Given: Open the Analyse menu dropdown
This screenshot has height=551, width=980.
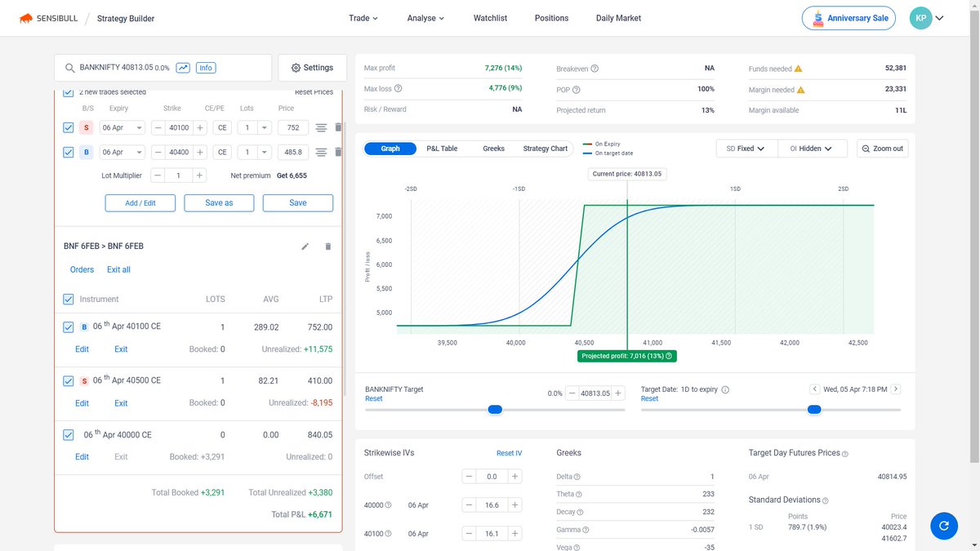Looking at the screenshot, I should click(425, 17).
